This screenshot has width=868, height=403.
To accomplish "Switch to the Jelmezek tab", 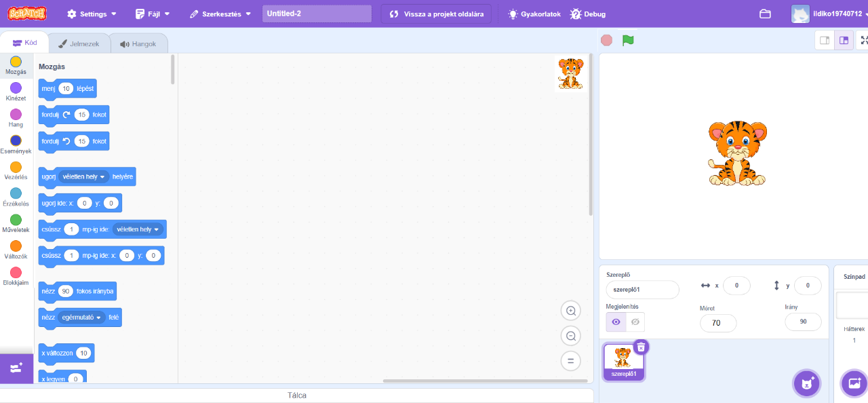I will click(x=79, y=44).
